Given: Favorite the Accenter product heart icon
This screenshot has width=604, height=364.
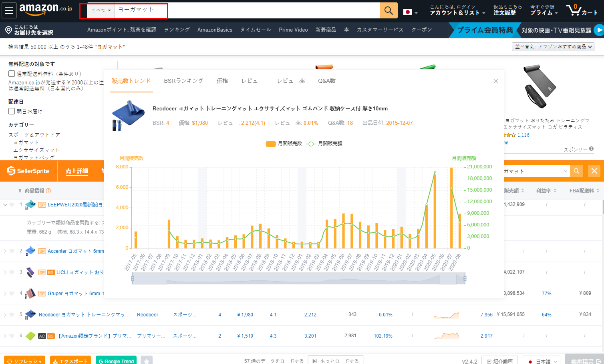Looking at the screenshot, I should (x=12, y=251).
